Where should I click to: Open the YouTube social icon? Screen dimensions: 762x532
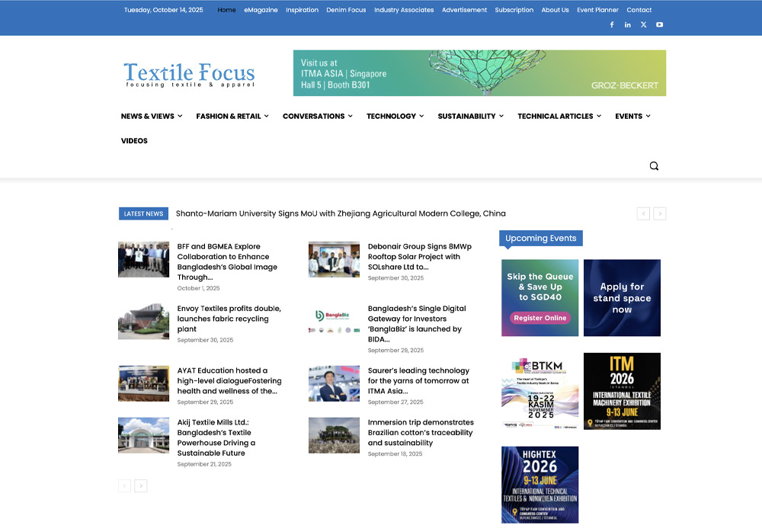point(659,24)
